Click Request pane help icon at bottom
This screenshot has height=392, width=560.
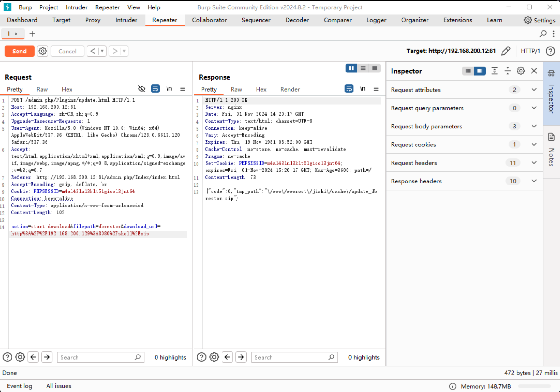(7, 357)
